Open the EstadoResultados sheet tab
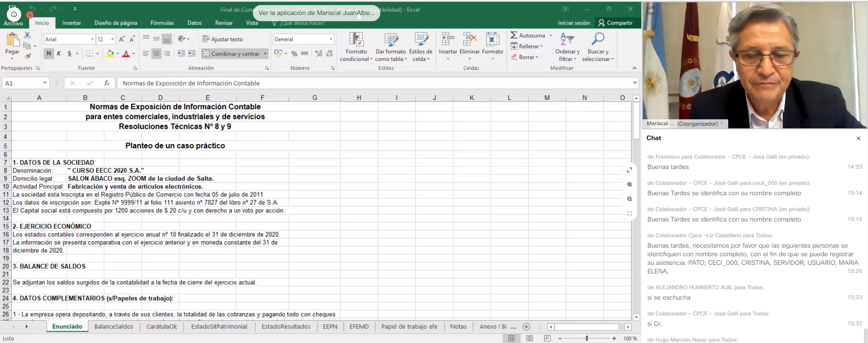The height and width of the screenshot is (343, 868). tap(286, 326)
